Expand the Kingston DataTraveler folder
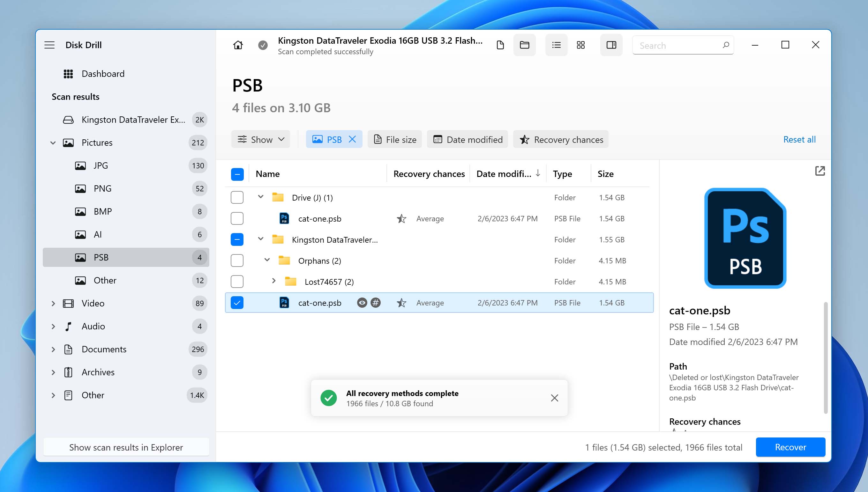This screenshot has width=868, height=492. (x=259, y=239)
